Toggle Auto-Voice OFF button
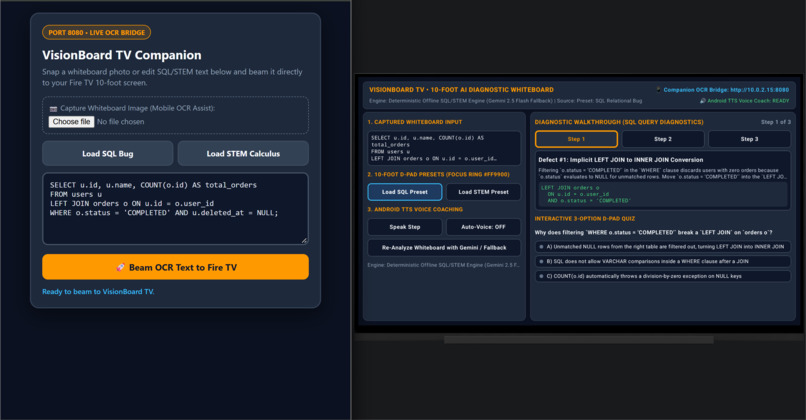Image resolution: width=806 pixels, height=420 pixels. click(x=483, y=227)
